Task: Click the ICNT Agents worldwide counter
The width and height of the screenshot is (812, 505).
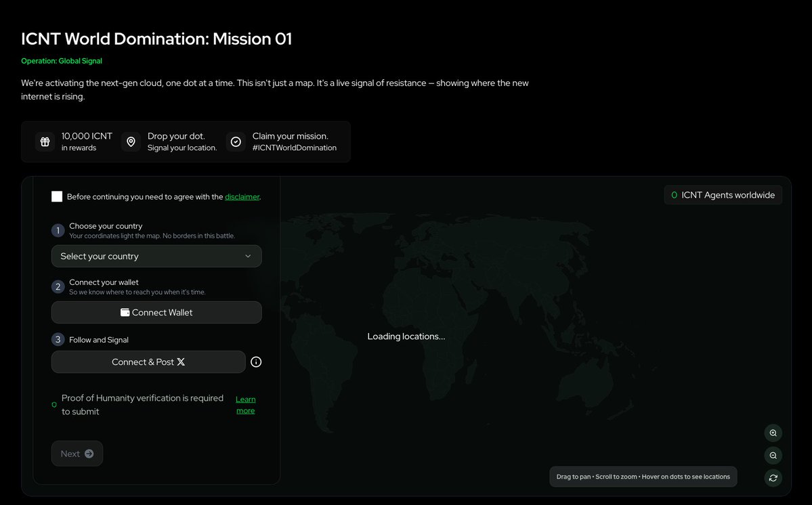Action: [x=723, y=195]
